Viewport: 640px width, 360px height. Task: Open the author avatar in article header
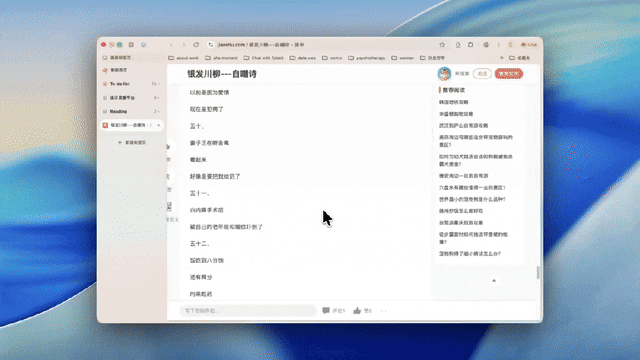(444, 73)
